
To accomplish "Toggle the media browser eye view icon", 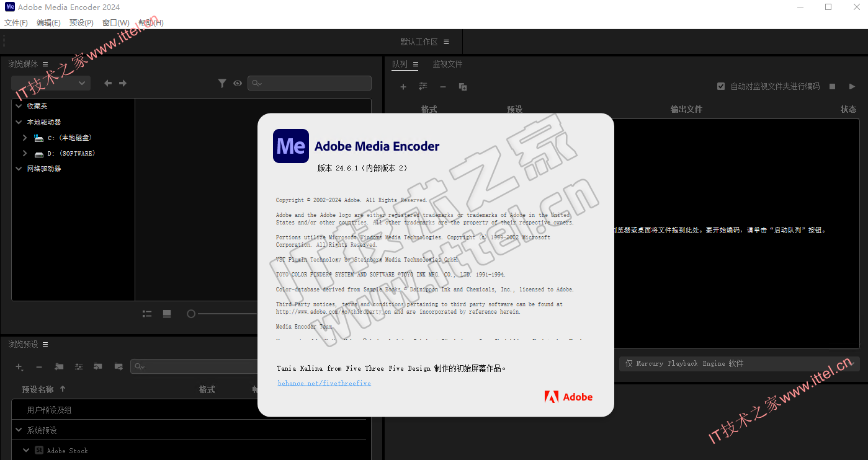I will tap(238, 83).
